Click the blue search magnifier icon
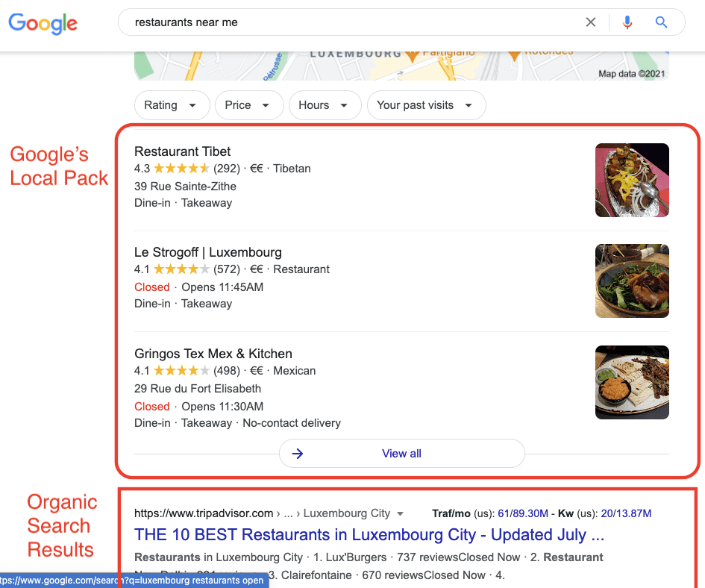The width and height of the screenshot is (705, 588). coord(661,22)
